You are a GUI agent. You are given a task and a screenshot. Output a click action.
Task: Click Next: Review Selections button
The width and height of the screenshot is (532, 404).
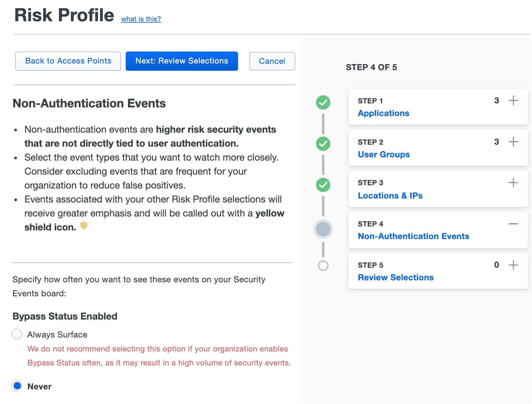click(x=182, y=61)
